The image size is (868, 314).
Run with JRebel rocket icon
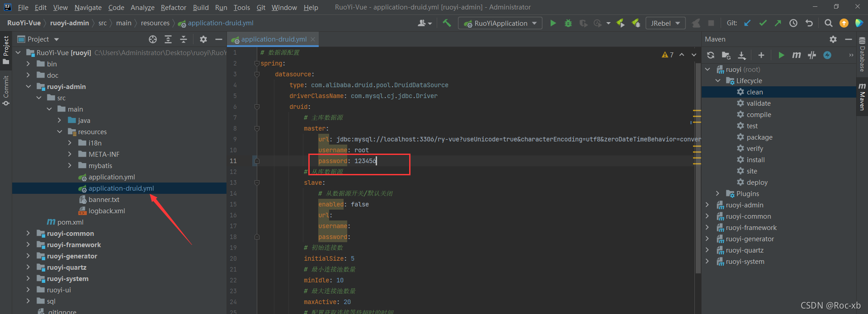pos(621,23)
